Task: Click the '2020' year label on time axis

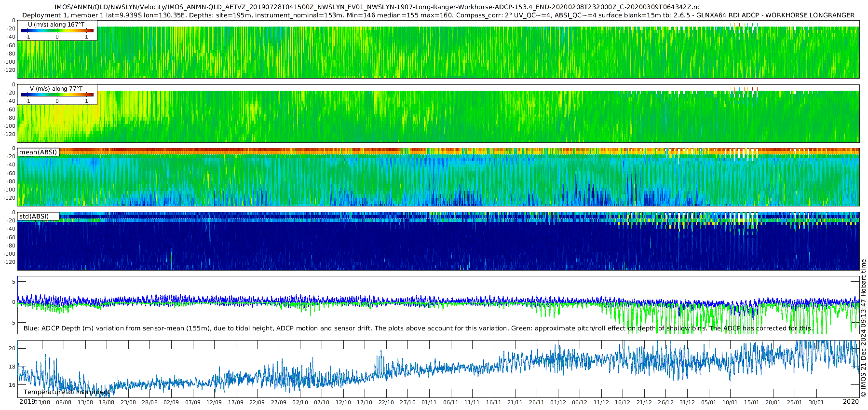Action: tap(851, 402)
